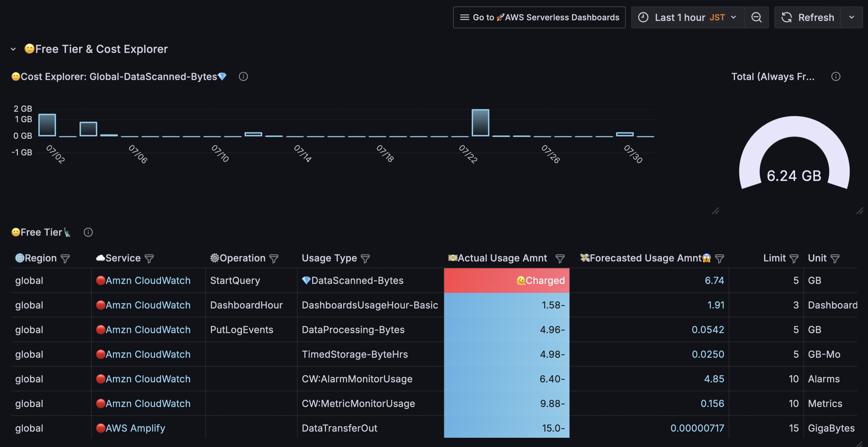Collapse the Free Tier & Cost Explorer row
This screenshot has width=868, height=447.
pos(13,49)
